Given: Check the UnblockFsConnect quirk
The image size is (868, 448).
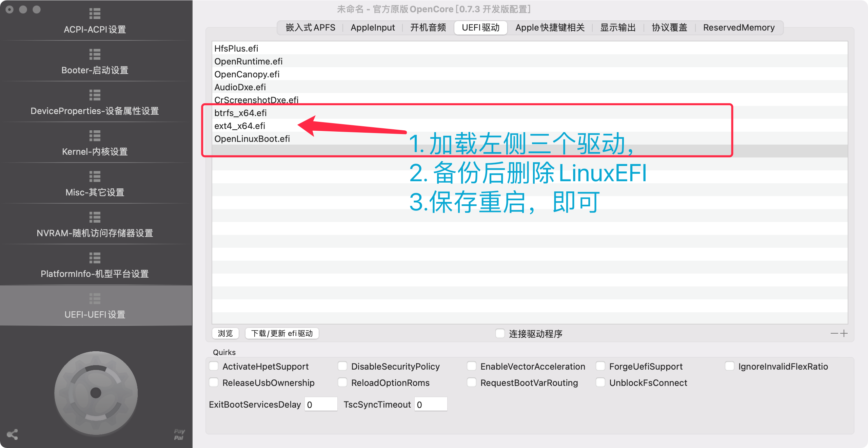Looking at the screenshot, I should click(x=600, y=382).
